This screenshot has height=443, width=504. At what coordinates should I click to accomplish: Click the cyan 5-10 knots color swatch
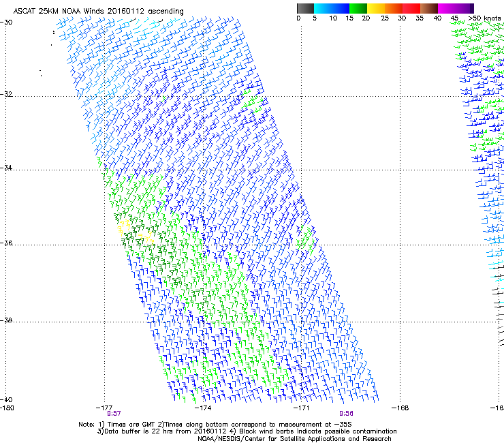(323, 8)
